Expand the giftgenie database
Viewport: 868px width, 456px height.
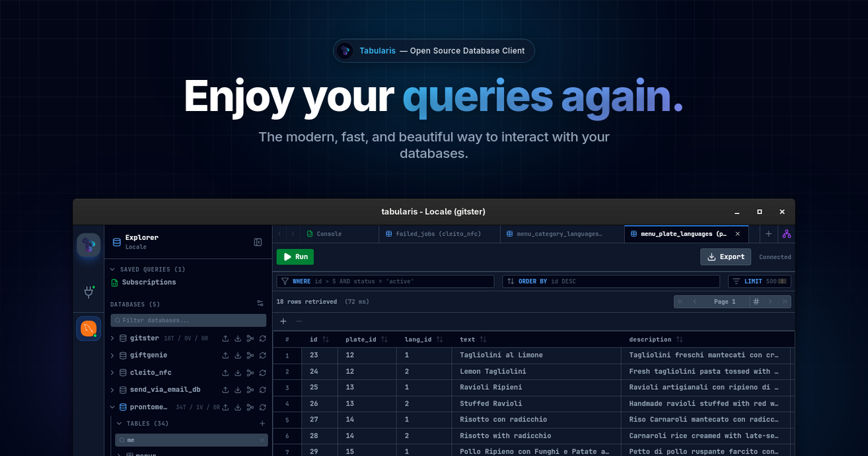[112, 356]
